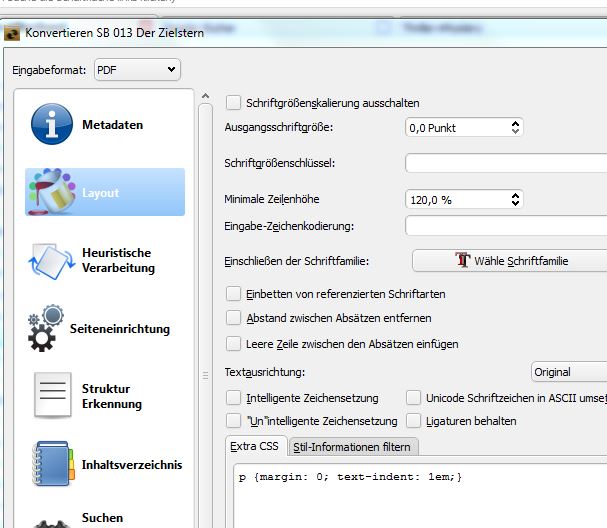Switch to Stil-Informationen filtern tab
607x528 pixels.
click(353, 447)
